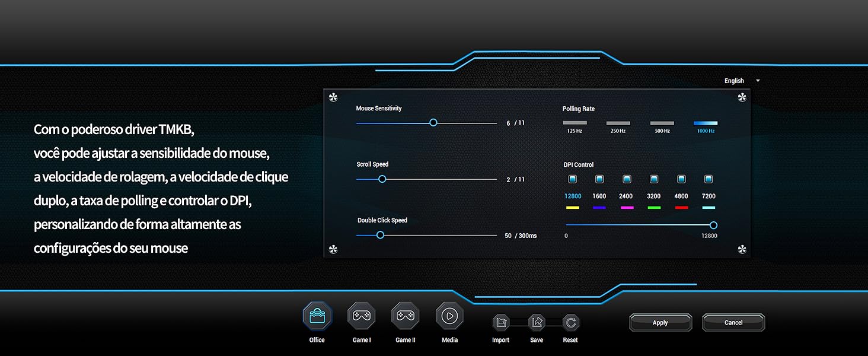Click the Save icon
The image size is (868, 356).
[x=537, y=323]
